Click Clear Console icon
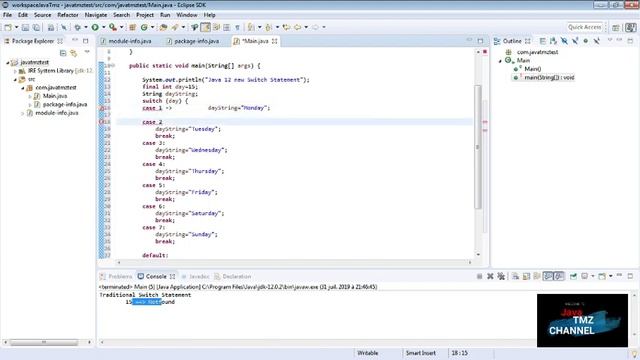Screen dimensions: 640x360 tap(516, 276)
